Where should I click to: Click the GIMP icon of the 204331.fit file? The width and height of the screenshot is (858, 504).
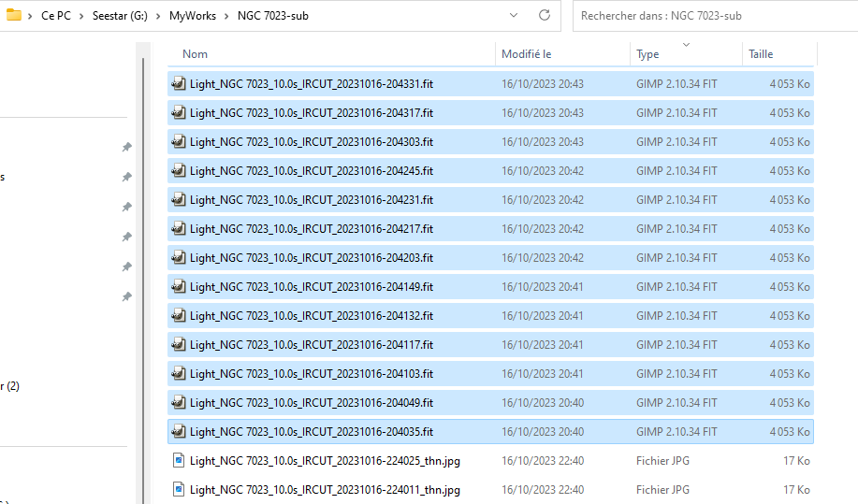point(179,84)
